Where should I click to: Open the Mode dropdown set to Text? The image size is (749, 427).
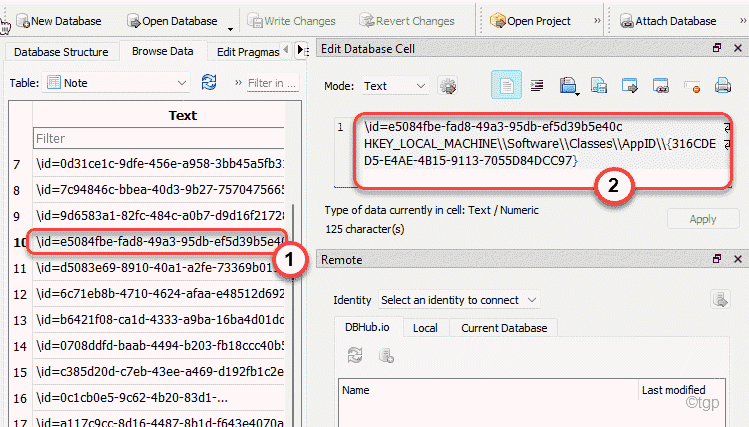point(394,86)
